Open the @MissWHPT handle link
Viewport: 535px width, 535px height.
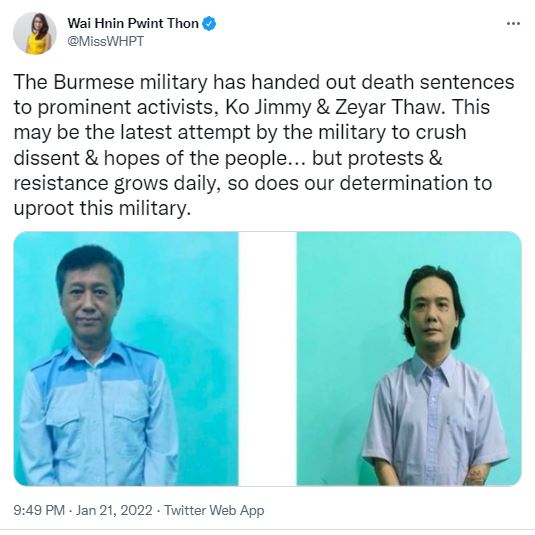(105, 41)
